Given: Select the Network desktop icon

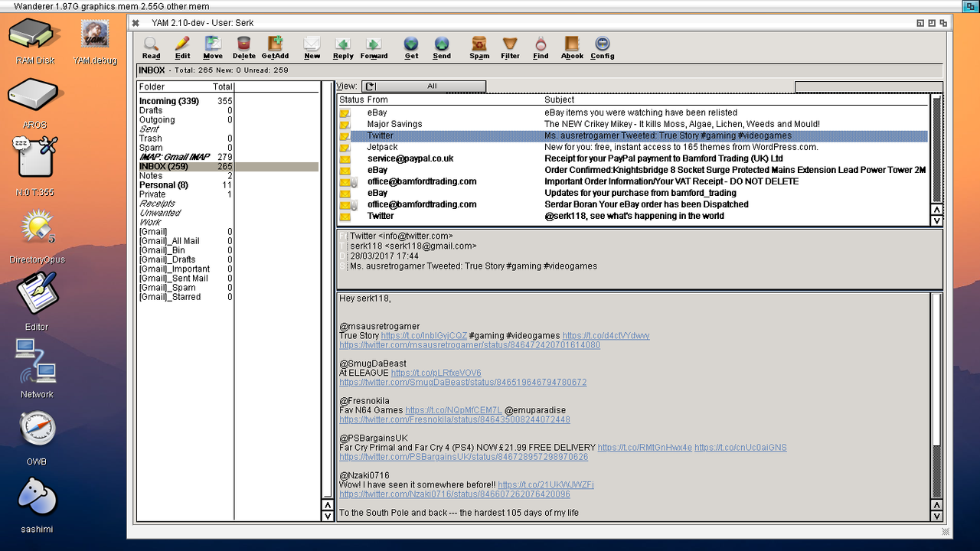Looking at the screenshot, I should click(37, 368).
